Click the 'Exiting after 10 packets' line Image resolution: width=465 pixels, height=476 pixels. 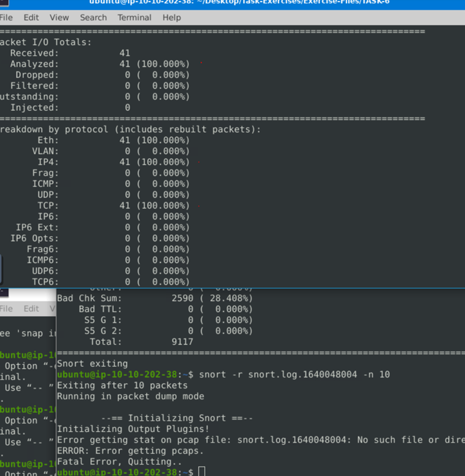122,385
